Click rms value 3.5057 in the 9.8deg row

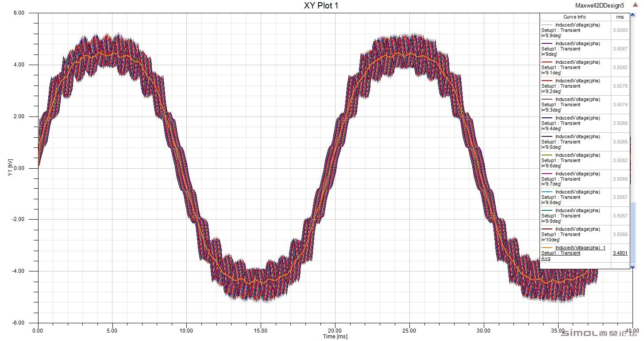click(620, 197)
